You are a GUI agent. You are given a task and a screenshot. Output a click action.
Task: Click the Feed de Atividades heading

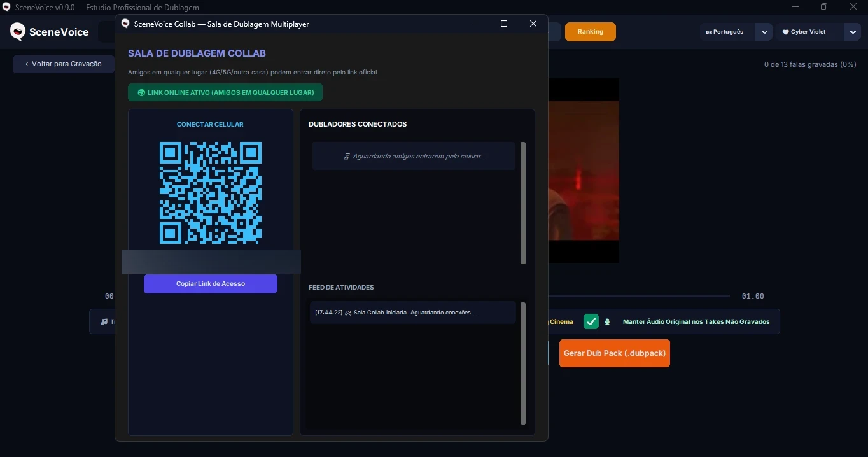pyautogui.click(x=341, y=288)
